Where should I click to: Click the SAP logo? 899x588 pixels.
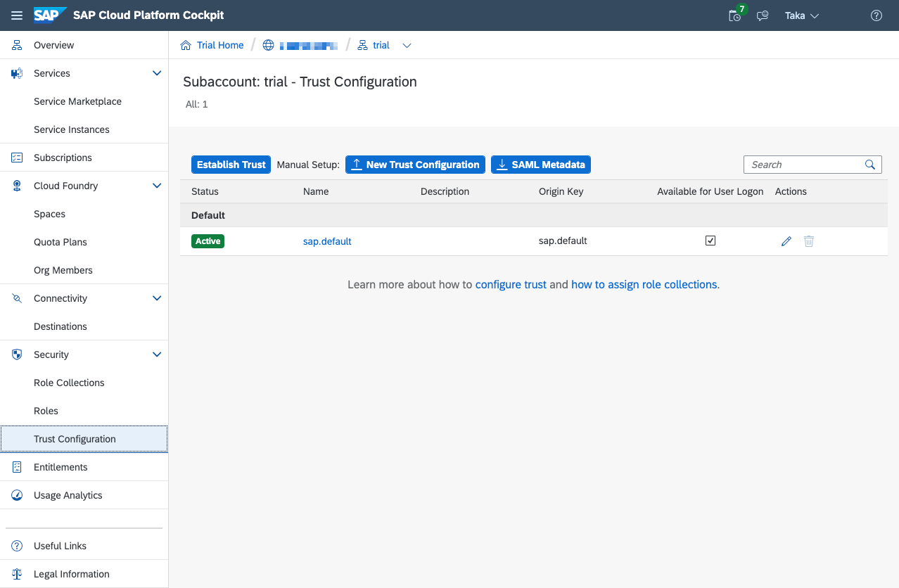[x=51, y=15]
